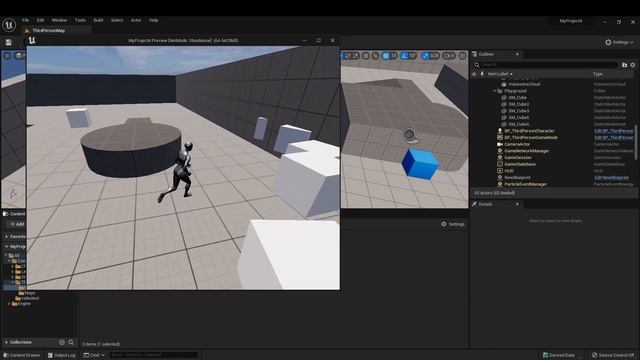Open the Window menu
This screenshot has height=360, width=640.
[x=59, y=20]
